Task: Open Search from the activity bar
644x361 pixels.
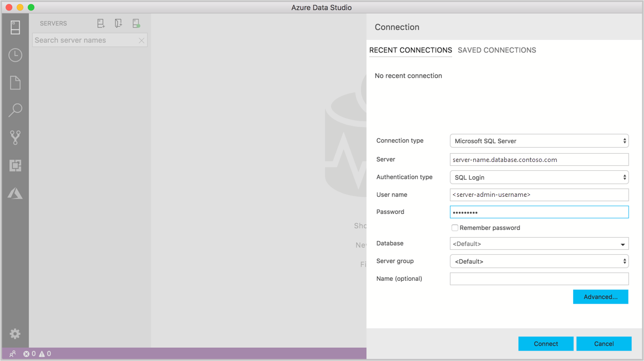Action: coord(15,110)
